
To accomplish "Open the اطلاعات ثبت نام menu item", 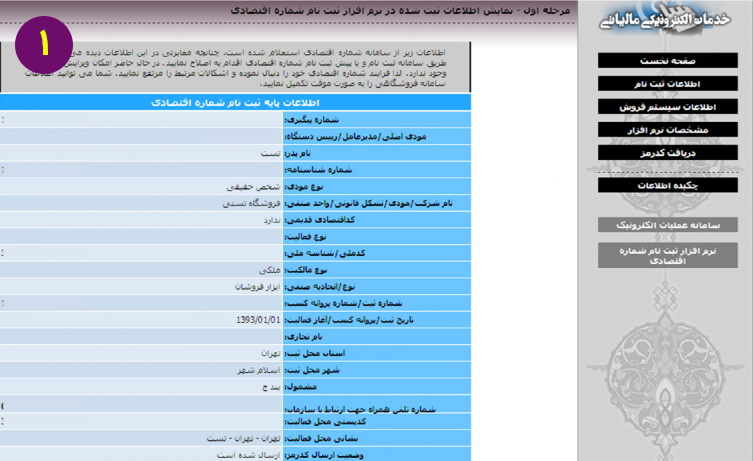I will pos(668,84).
